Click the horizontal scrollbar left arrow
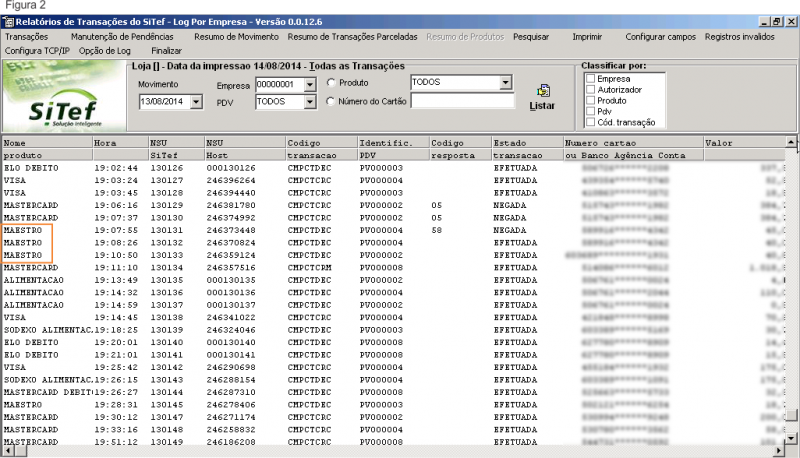The image size is (800, 458). click(8, 451)
